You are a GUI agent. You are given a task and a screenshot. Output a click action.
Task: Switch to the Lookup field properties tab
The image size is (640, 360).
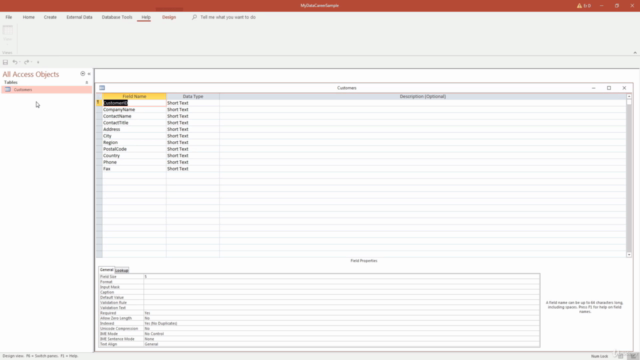pyautogui.click(x=122, y=270)
